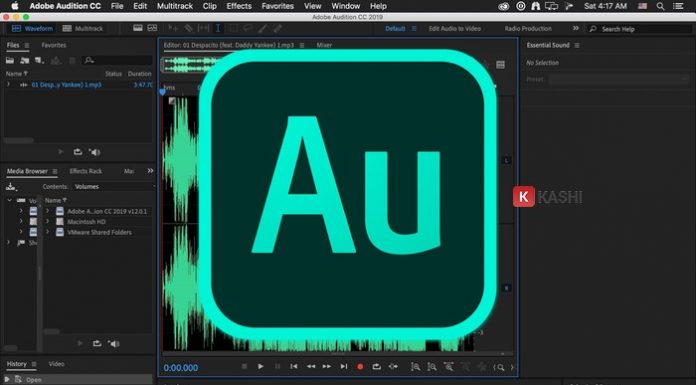
Task: Expand the VMware Shared Folders volume
Action: click(x=47, y=232)
